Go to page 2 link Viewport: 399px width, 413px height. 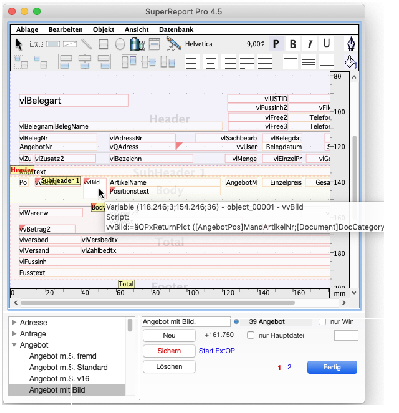(x=289, y=367)
